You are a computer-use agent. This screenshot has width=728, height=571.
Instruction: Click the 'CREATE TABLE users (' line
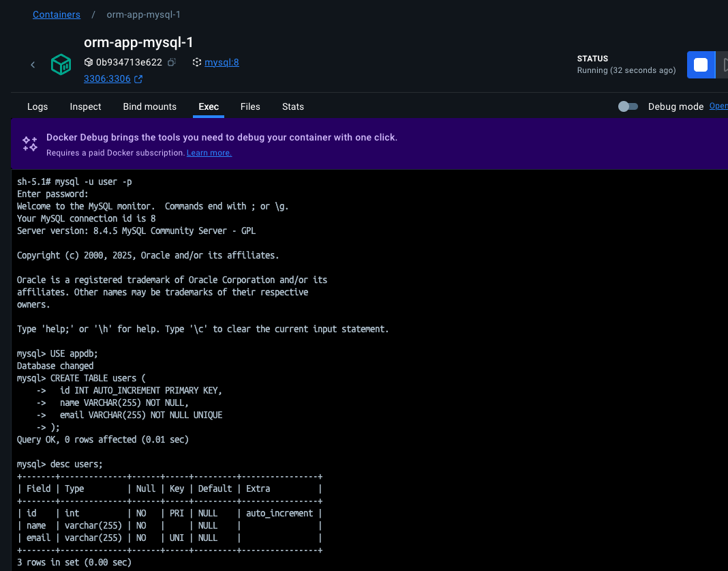[81, 378]
